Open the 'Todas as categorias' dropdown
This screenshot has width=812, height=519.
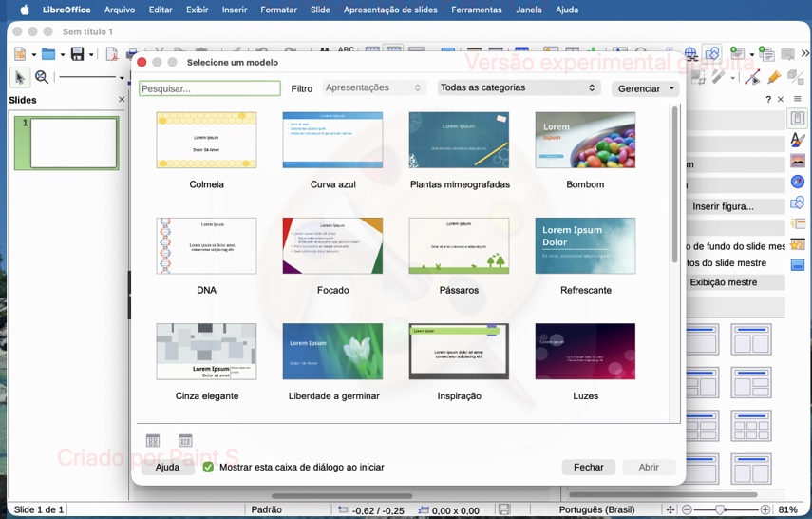(x=519, y=87)
